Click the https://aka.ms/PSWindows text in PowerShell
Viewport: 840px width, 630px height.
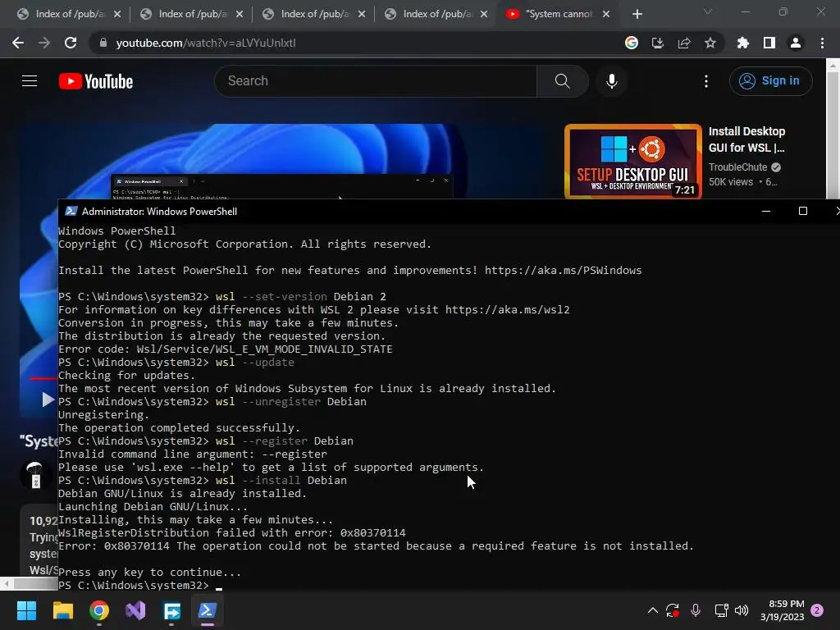563,270
